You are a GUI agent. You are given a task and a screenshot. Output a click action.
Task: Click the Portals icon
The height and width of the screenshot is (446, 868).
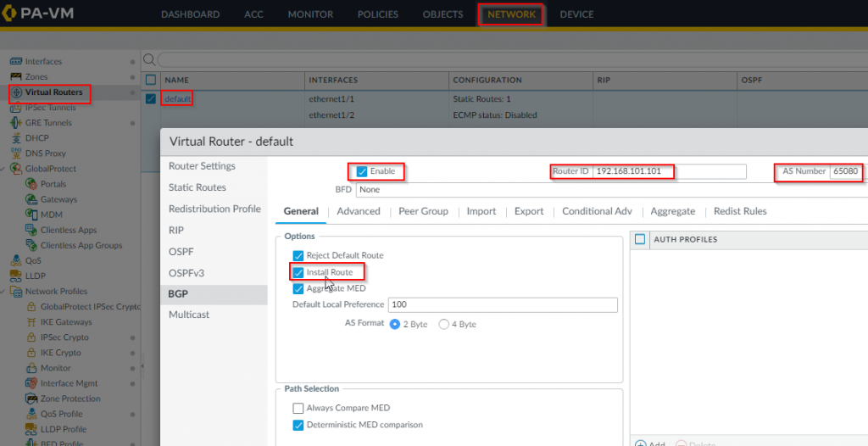click(x=31, y=184)
